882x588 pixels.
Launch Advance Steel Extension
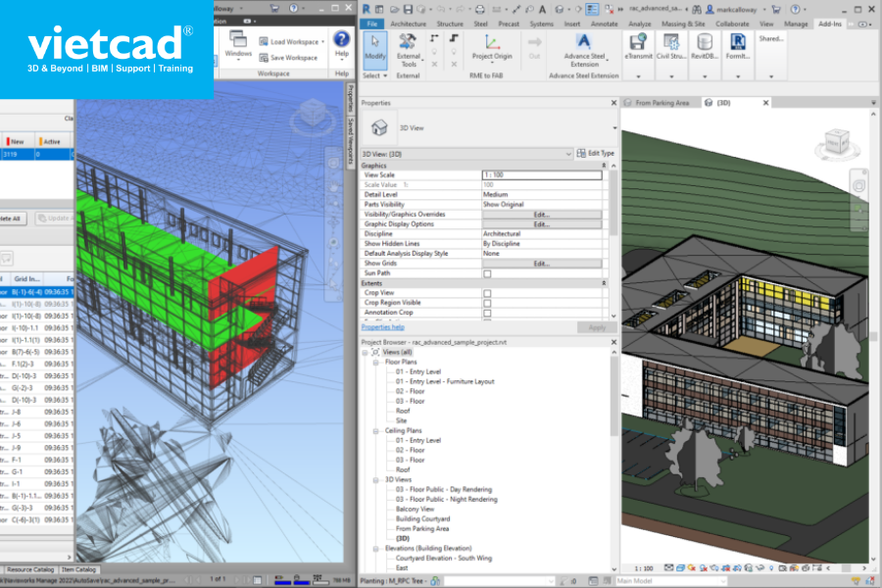[x=584, y=50]
